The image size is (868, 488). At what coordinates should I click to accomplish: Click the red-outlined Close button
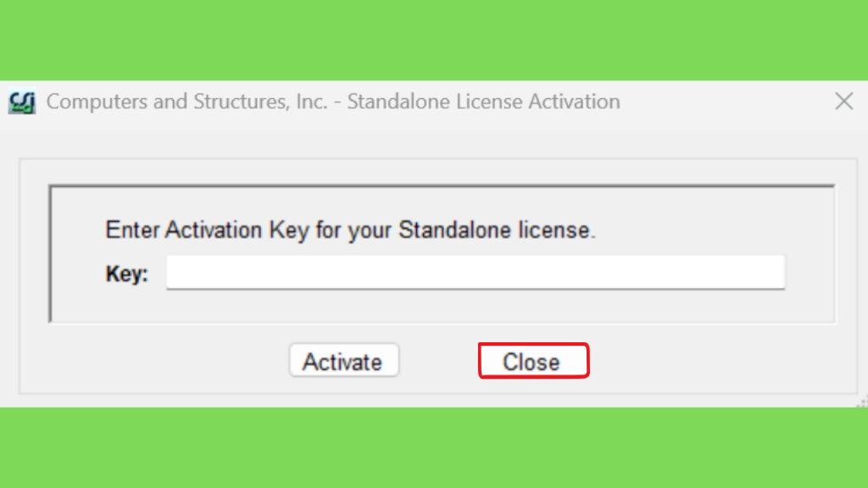point(533,361)
